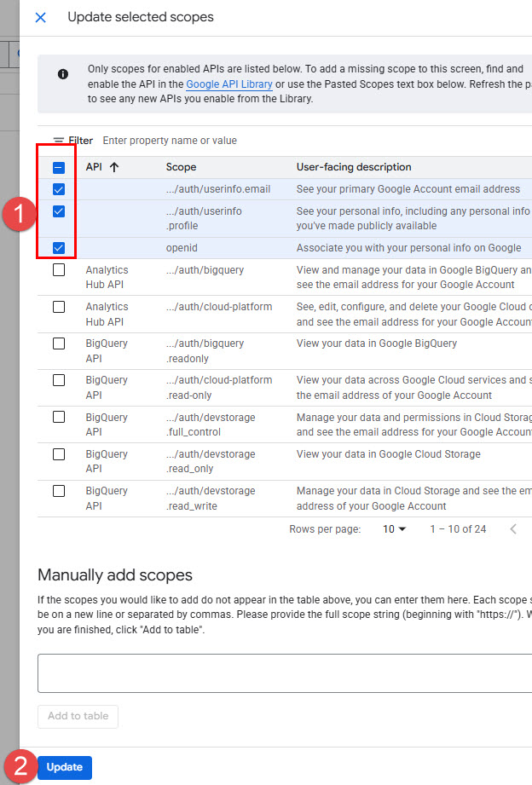Select the BigQuery bigquery.readonly scope checkbox
Image resolution: width=532 pixels, height=785 pixels.
point(59,343)
